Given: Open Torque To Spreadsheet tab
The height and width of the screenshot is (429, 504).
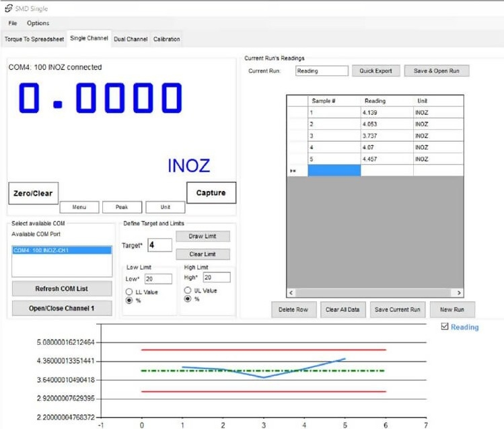Looking at the screenshot, I should click(x=34, y=39).
